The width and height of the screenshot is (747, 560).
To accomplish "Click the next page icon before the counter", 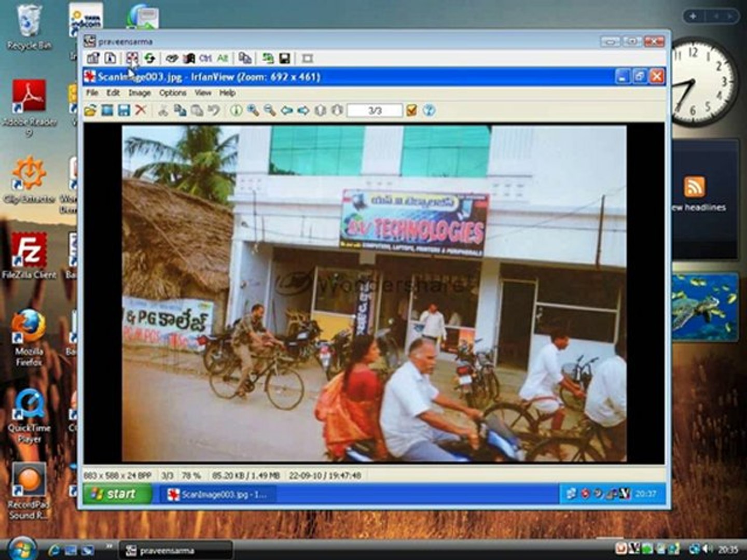I will coord(337,110).
